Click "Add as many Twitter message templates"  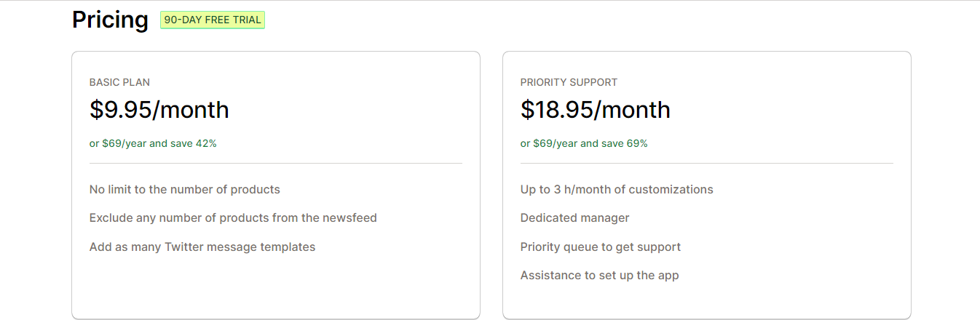coord(202,247)
